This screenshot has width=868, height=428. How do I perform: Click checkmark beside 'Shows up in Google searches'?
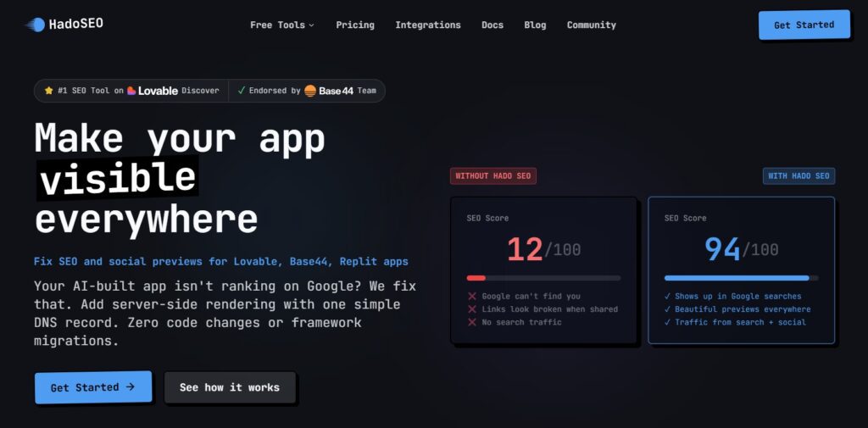[x=668, y=297]
